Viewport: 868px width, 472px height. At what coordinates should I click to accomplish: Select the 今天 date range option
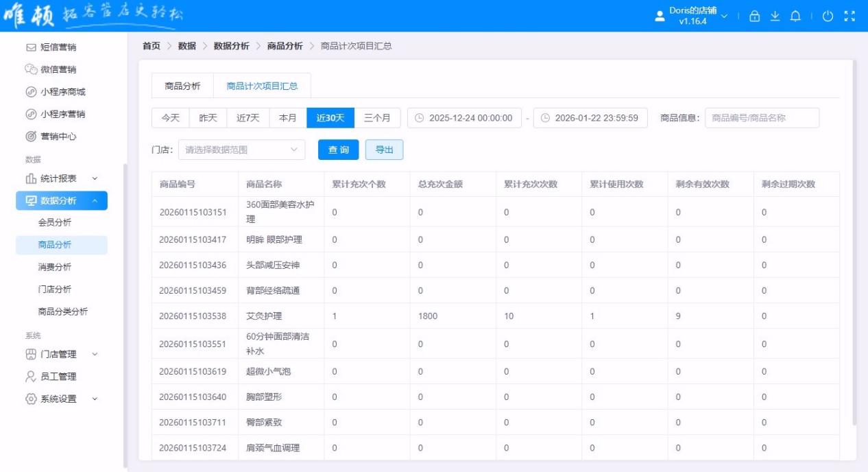point(171,118)
